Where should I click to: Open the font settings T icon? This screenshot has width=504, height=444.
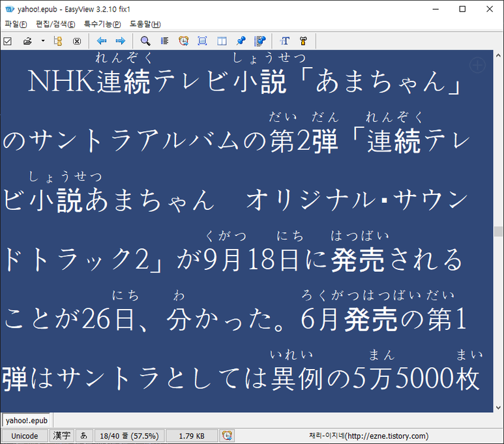[284, 41]
